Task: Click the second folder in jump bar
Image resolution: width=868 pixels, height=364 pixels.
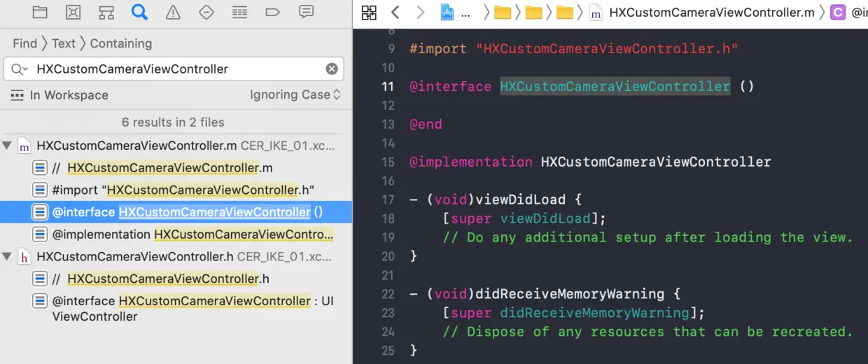Action: [x=533, y=12]
